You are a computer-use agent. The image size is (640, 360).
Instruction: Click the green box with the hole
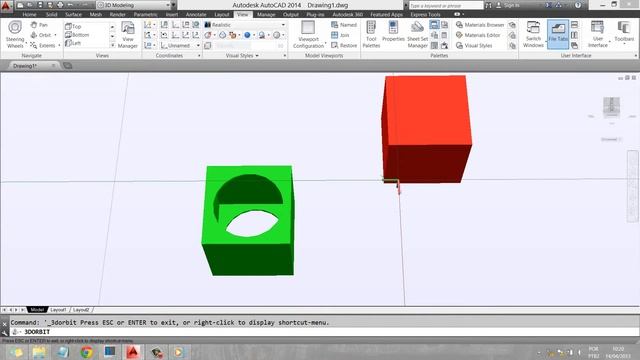tap(248, 220)
